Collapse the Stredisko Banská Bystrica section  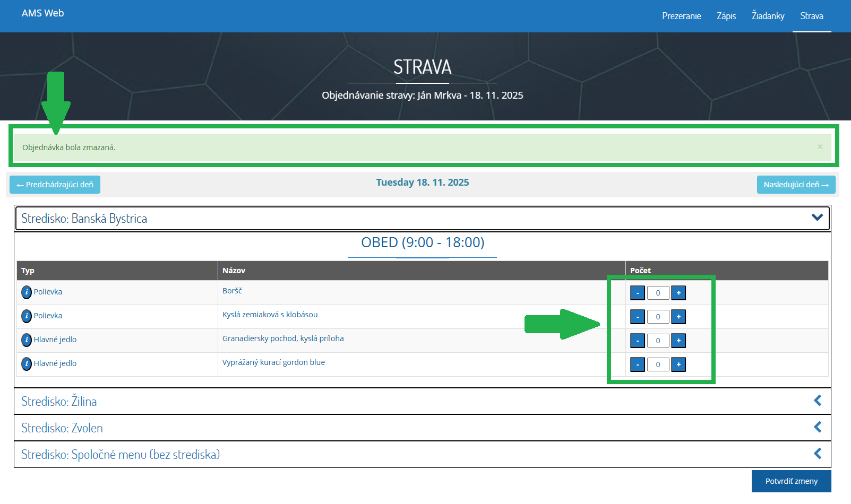click(817, 218)
